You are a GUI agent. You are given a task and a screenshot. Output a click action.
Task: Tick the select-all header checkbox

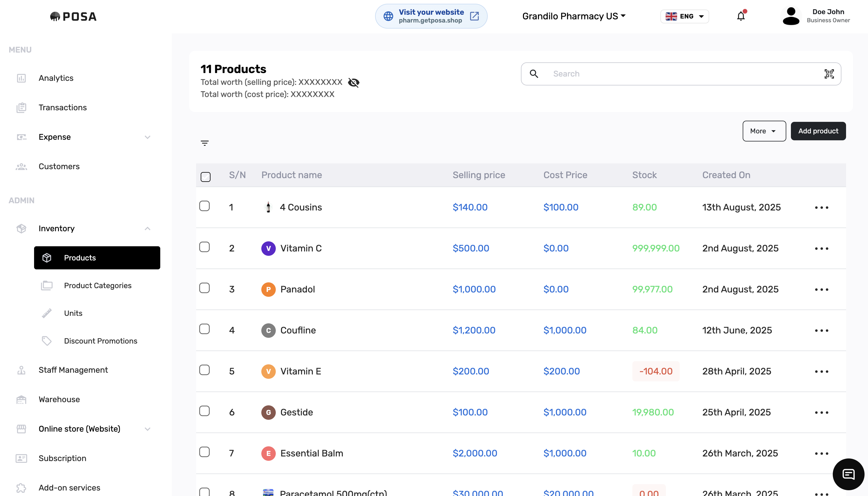(x=205, y=177)
